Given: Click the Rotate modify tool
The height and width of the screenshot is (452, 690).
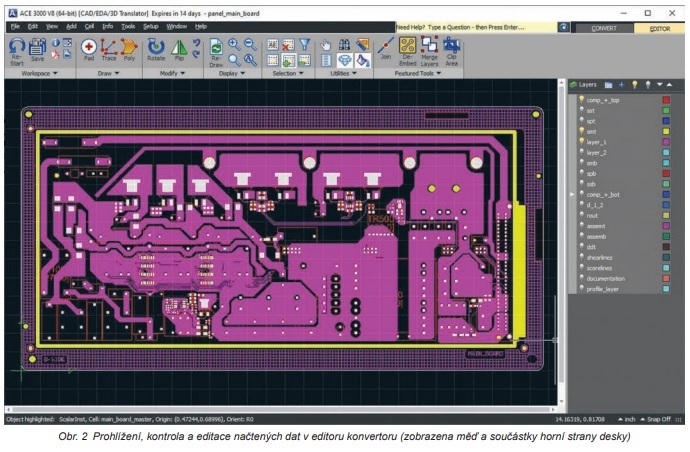Looking at the screenshot, I should (x=156, y=49).
